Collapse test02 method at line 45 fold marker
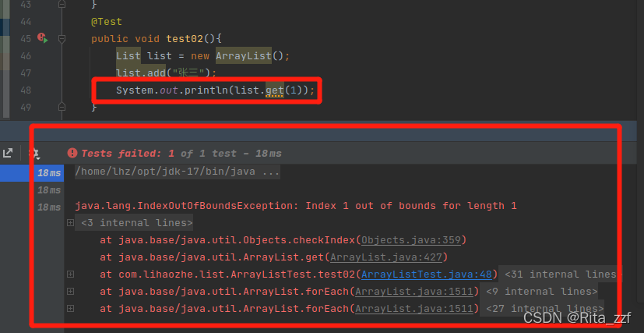Viewport: 644px width, 333px height. click(62, 39)
